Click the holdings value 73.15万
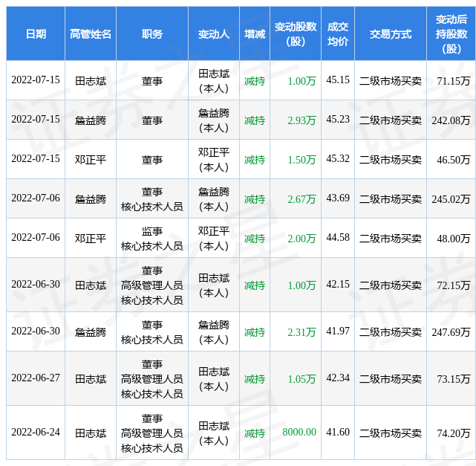Screen dimensions: 476x466 [454, 379]
